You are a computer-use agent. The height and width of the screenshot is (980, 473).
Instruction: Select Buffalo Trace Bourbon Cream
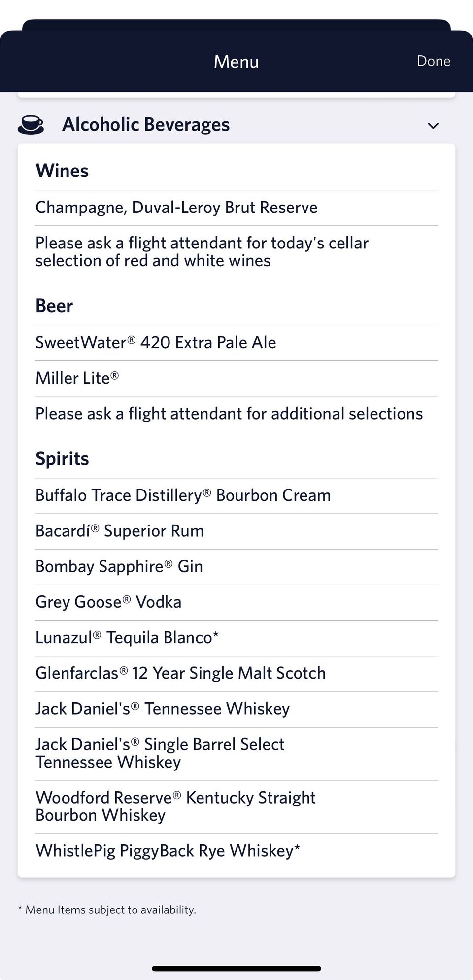(183, 495)
